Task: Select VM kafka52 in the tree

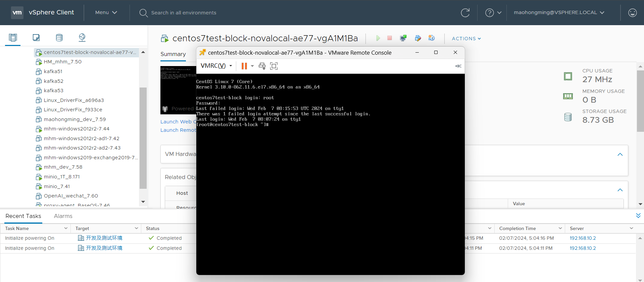Action: pos(53,81)
